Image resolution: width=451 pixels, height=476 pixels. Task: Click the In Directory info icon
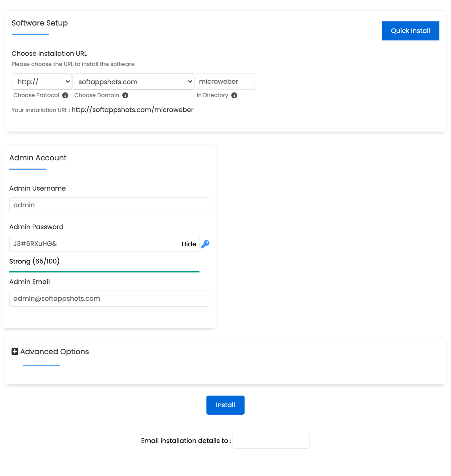pyautogui.click(x=234, y=95)
